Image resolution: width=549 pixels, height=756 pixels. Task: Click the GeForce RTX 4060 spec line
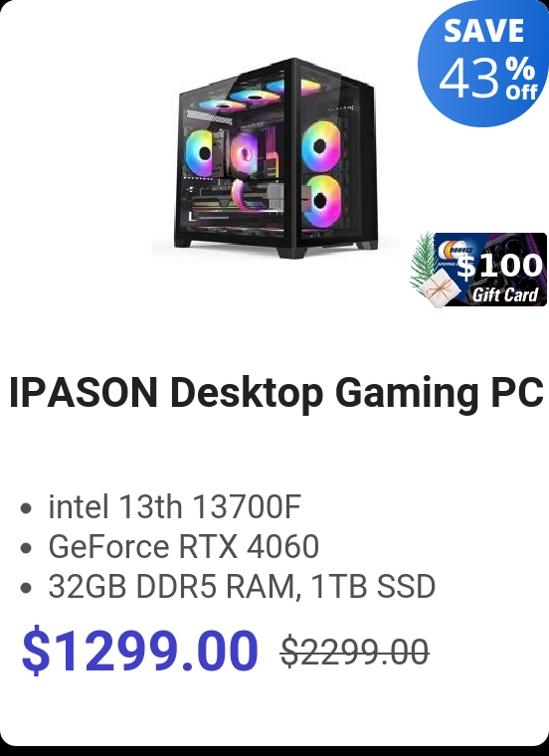[x=184, y=546]
